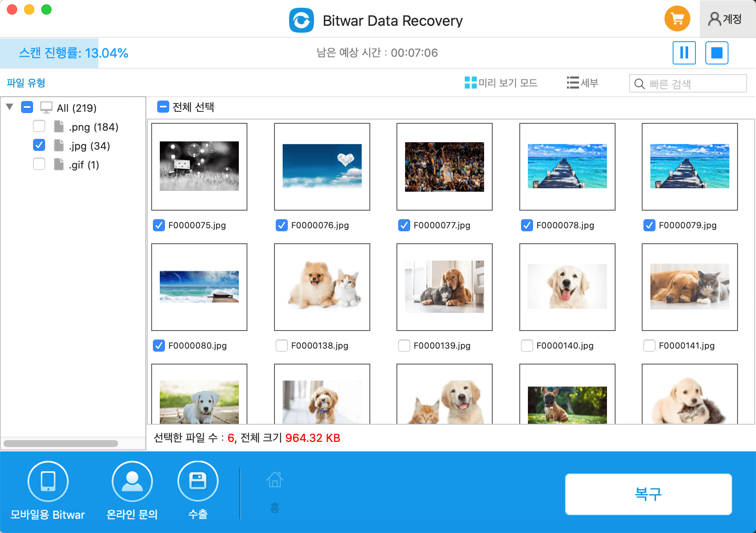Check the .png (184) checkbox
Image resolution: width=756 pixels, height=533 pixels.
coord(39,126)
